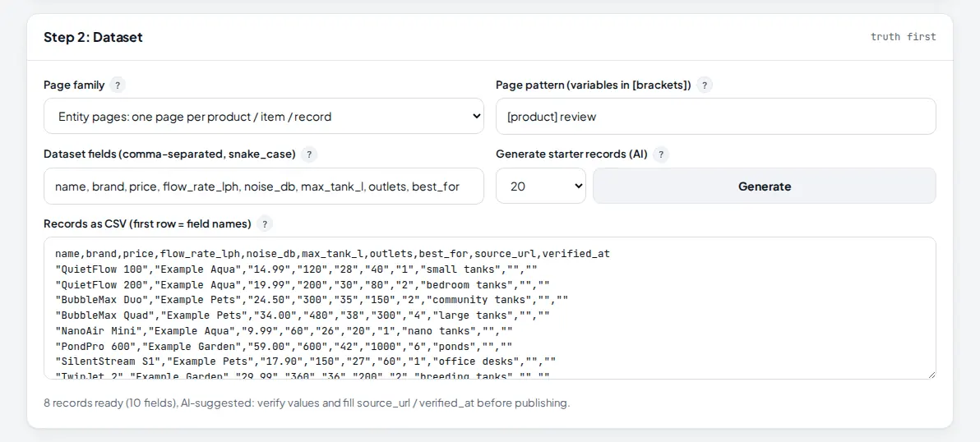Click the Generate button

765,186
